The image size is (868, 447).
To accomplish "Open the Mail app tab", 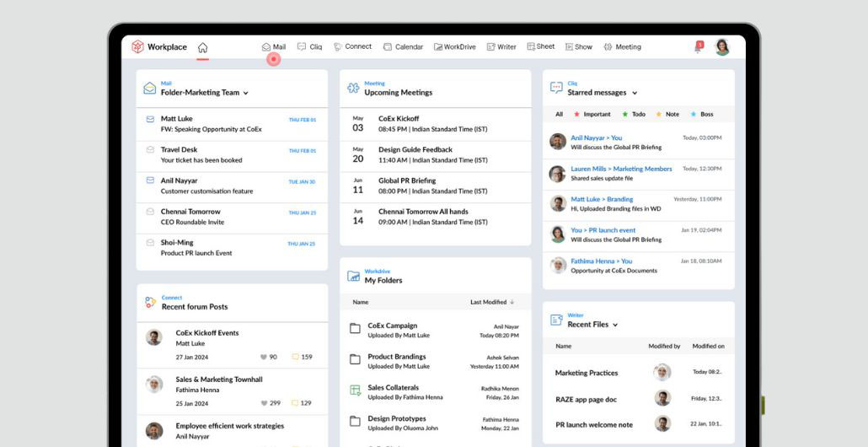I will click(x=274, y=47).
